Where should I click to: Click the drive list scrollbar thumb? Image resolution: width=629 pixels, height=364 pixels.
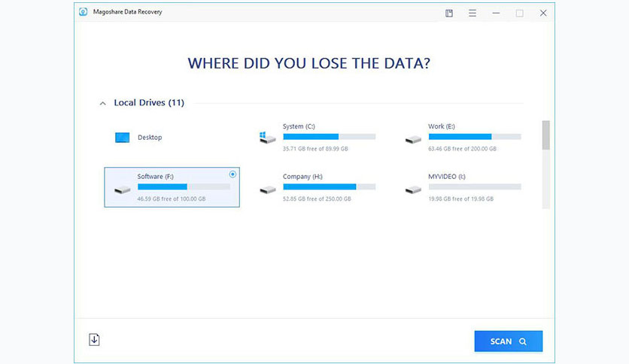coord(546,135)
